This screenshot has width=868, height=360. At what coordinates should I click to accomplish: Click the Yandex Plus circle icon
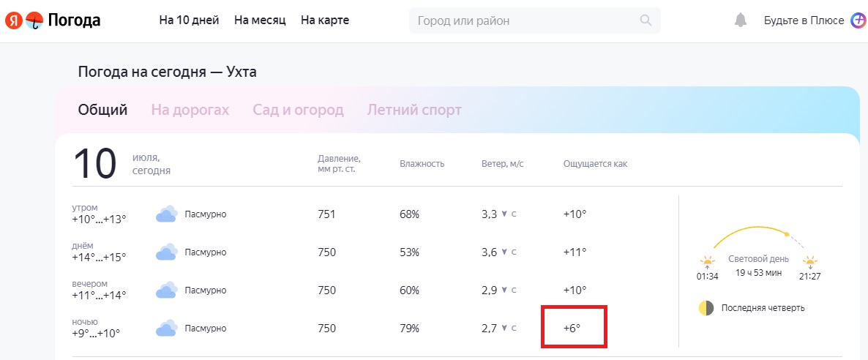(x=858, y=20)
